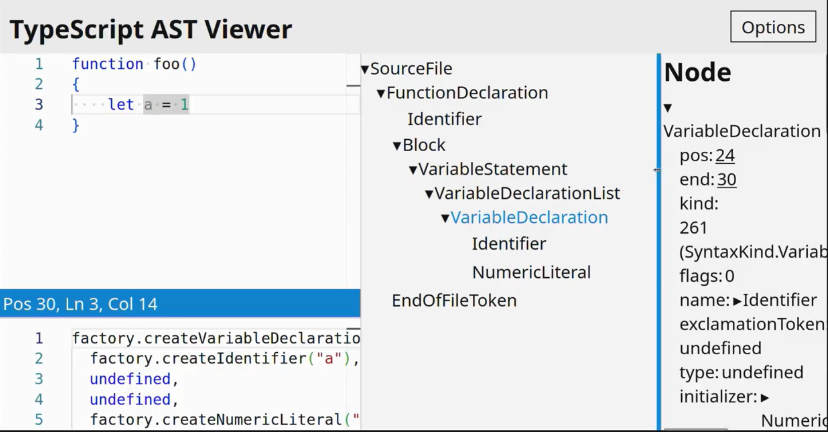Click line 3 in the code editor

point(200,105)
